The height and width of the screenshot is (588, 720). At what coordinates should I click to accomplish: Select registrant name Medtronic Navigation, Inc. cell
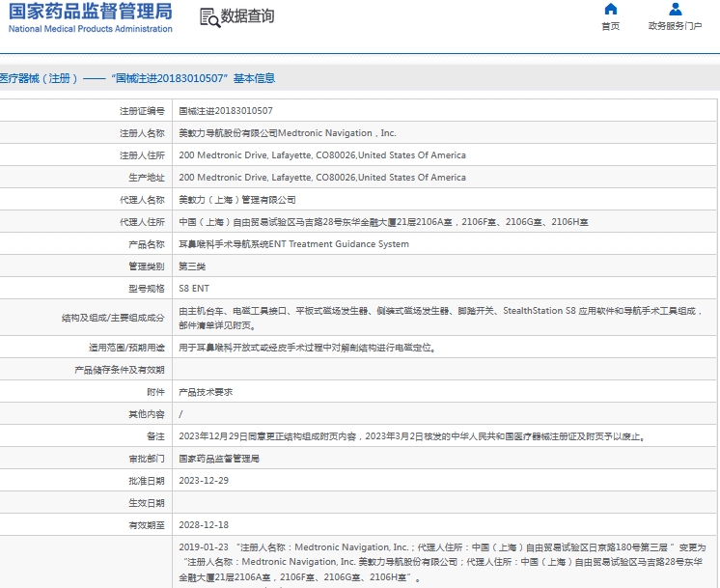click(288, 133)
